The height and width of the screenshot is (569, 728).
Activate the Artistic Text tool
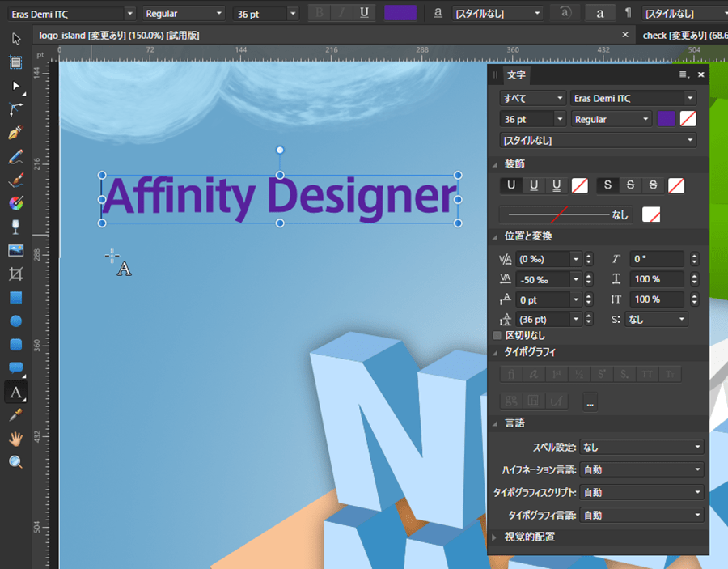point(15,392)
